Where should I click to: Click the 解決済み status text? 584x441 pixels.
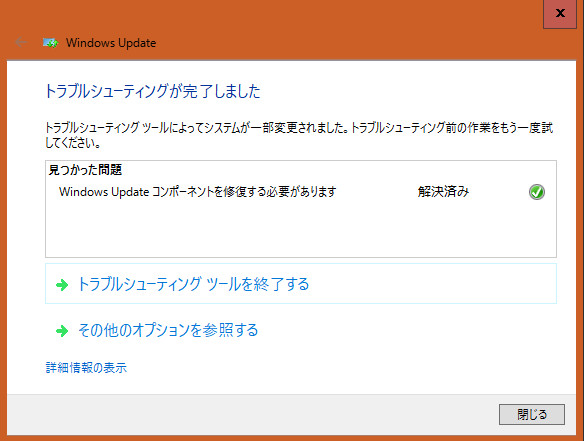tap(443, 192)
